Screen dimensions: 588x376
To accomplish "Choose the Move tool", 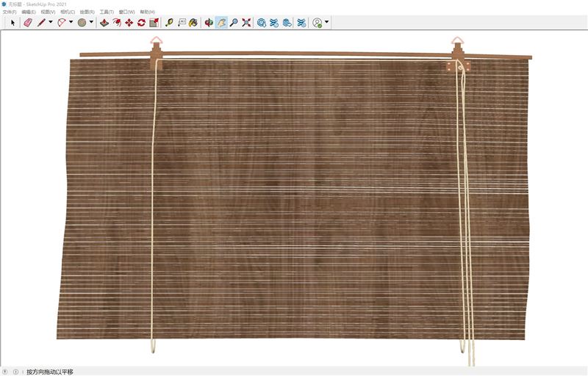I will tap(129, 23).
